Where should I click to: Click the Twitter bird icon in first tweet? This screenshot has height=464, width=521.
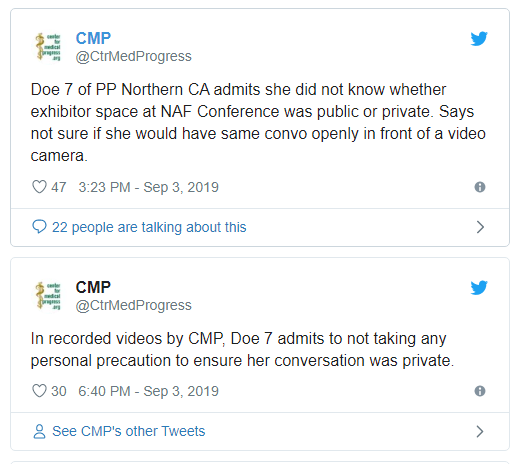[479, 39]
